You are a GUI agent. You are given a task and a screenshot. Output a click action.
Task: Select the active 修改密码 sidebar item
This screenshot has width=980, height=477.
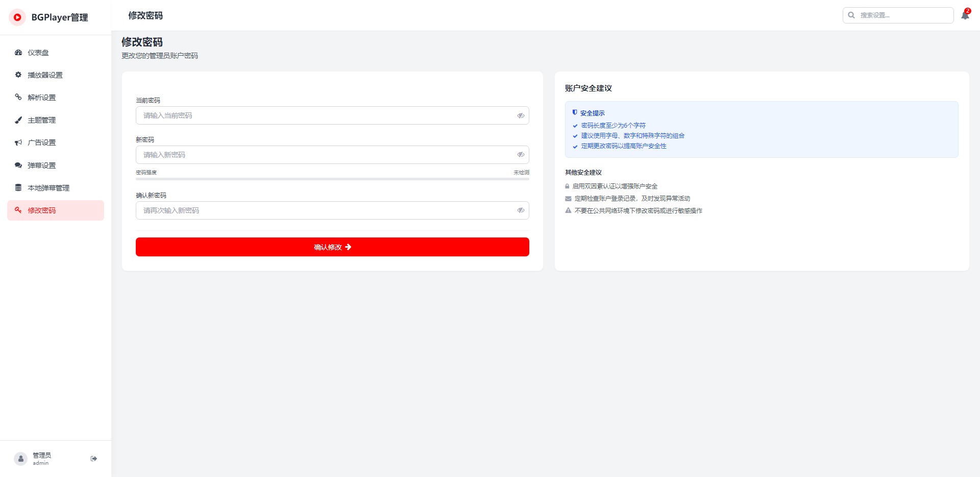point(42,210)
